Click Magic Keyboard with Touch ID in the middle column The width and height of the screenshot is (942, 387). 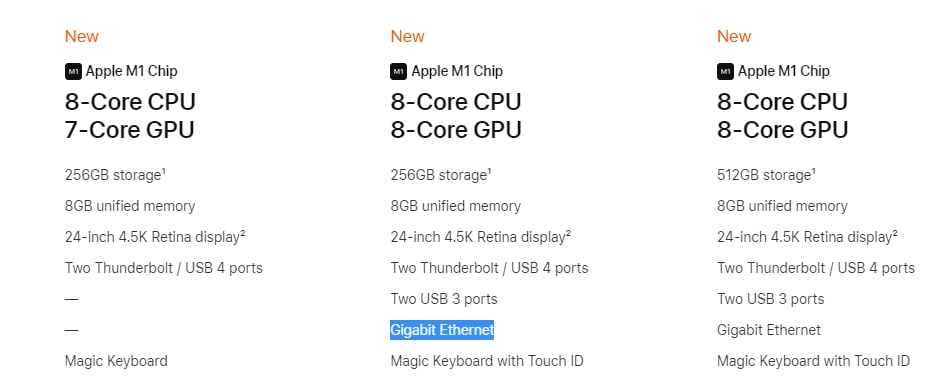487,361
